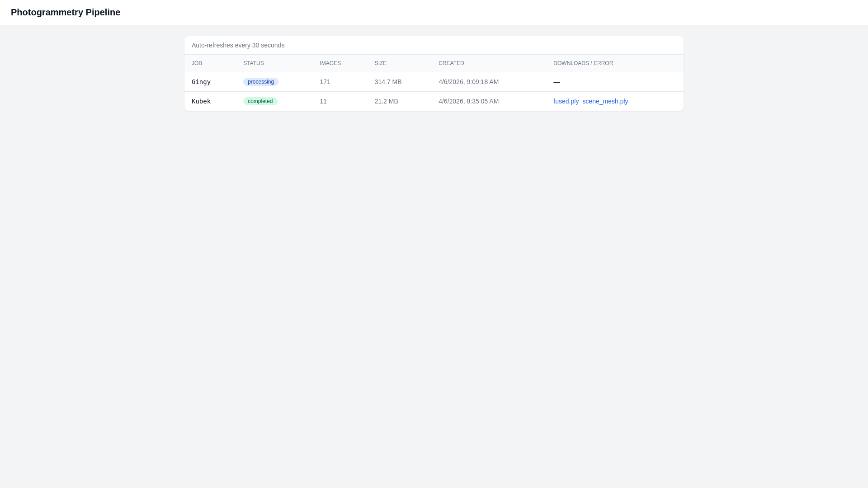Click the dash in Gingy's downloads cell
This screenshot has width=868, height=488.
click(557, 82)
